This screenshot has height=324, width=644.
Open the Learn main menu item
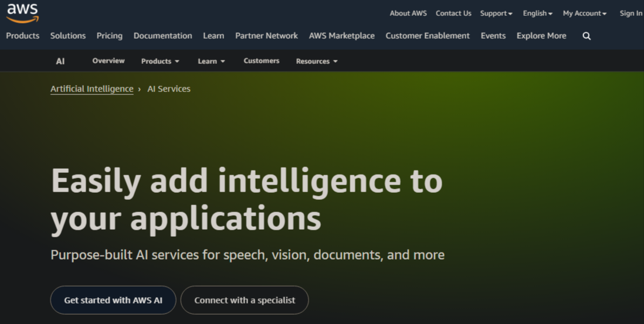pos(213,36)
